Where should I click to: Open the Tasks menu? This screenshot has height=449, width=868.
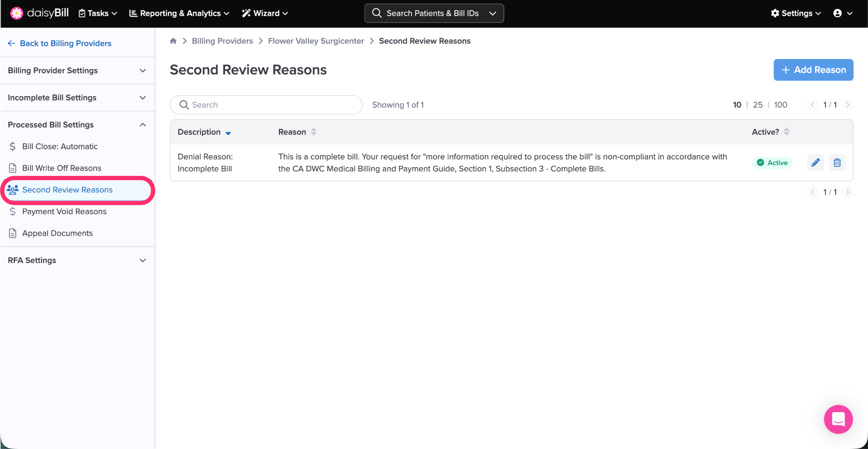pyautogui.click(x=98, y=13)
